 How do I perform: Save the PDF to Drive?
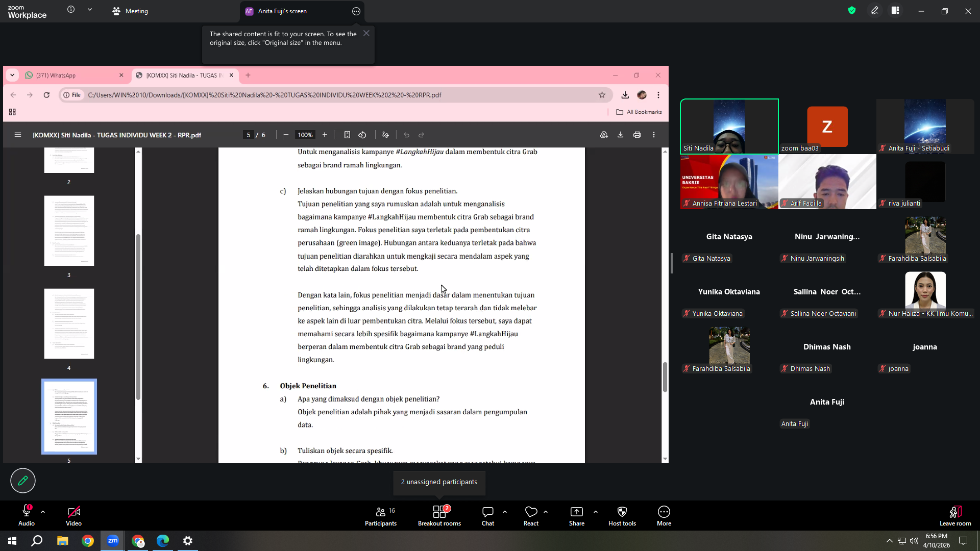click(604, 135)
